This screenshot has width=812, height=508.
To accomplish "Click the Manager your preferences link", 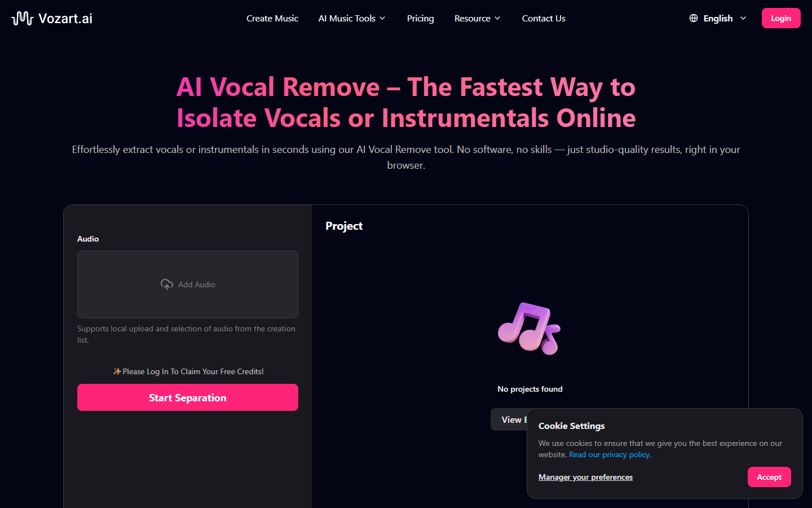I will click(x=585, y=477).
